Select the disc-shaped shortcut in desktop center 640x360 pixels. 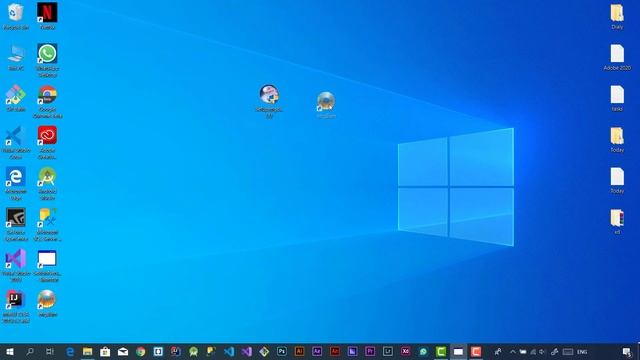(x=326, y=104)
